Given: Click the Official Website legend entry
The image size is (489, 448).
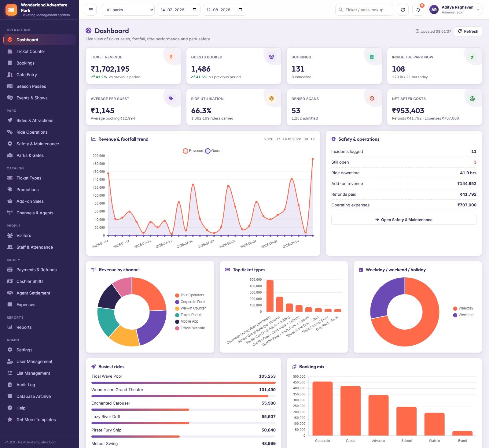Looking at the screenshot, I should coord(190,328).
